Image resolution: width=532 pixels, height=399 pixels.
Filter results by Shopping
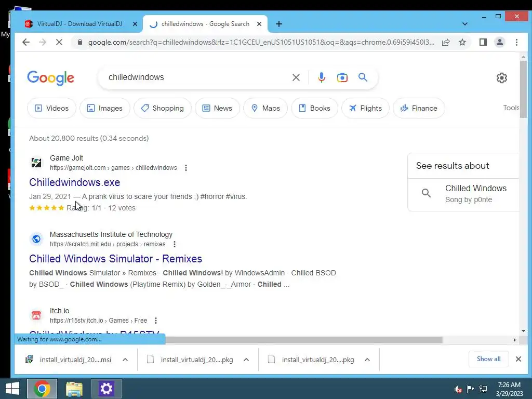coord(163,108)
